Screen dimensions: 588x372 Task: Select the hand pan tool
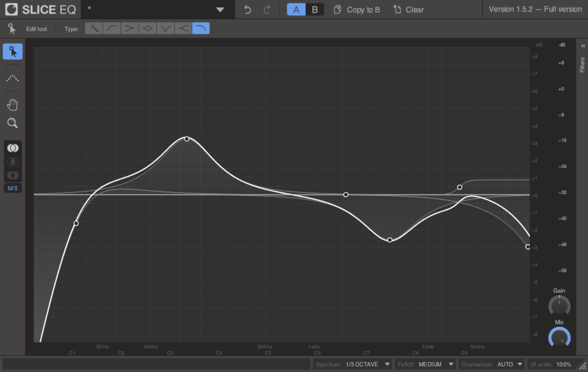[12, 105]
